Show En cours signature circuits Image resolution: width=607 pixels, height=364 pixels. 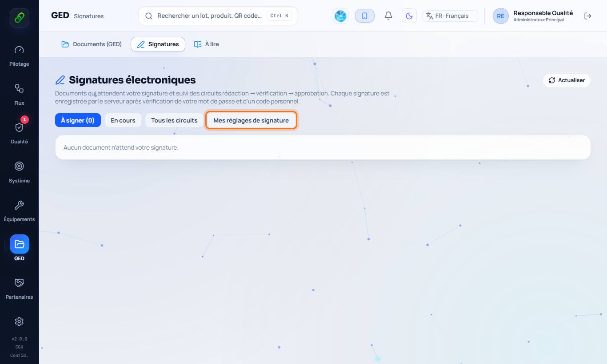tap(123, 120)
